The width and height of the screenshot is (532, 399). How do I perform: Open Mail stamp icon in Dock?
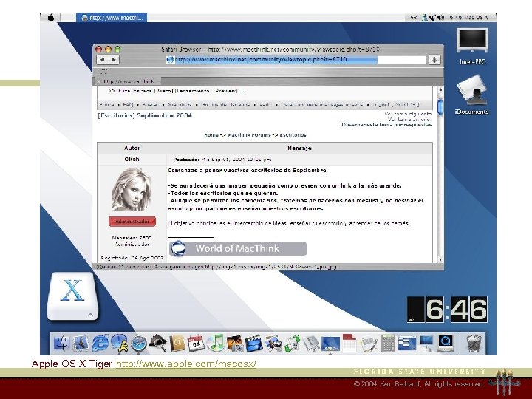pos(81,343)
